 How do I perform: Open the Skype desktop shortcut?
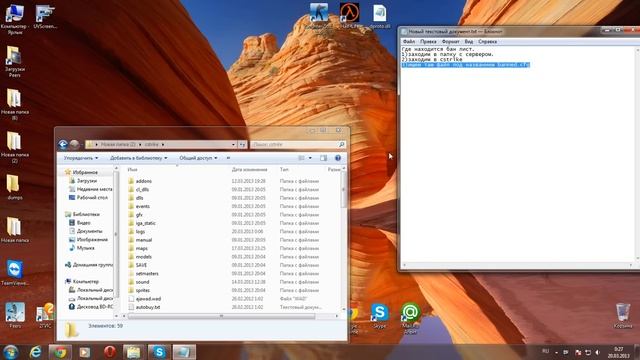coord(379,316)
